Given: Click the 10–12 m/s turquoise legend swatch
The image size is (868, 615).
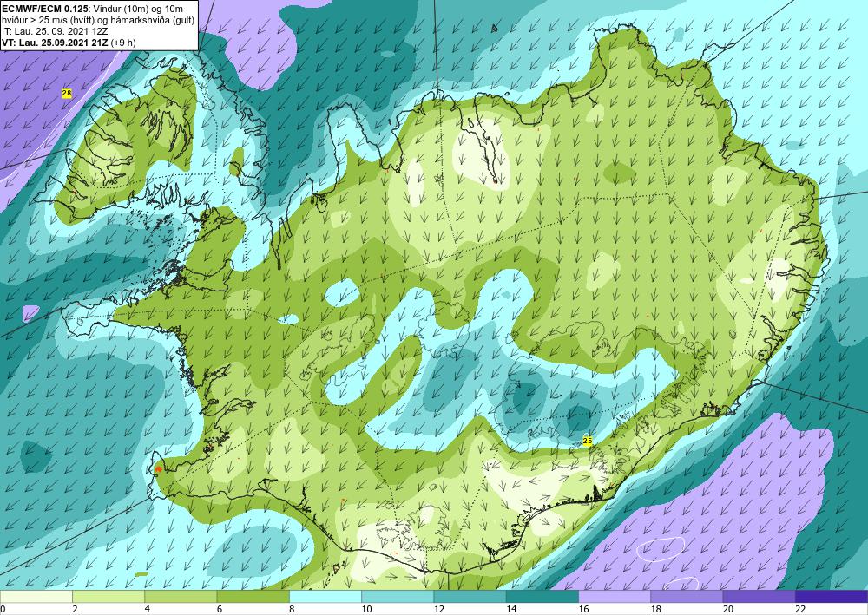Looking at the screenshot, I should pos(398,597).
